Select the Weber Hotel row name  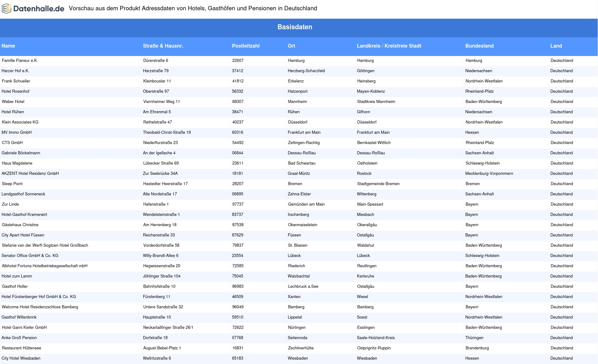[x=13, y=102]
